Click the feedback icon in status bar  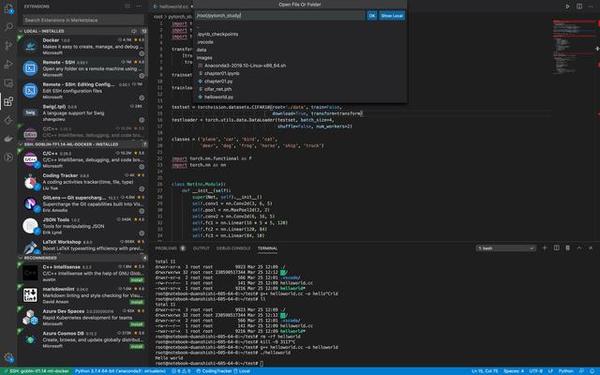pyautogui.click(x=582, y=371)
